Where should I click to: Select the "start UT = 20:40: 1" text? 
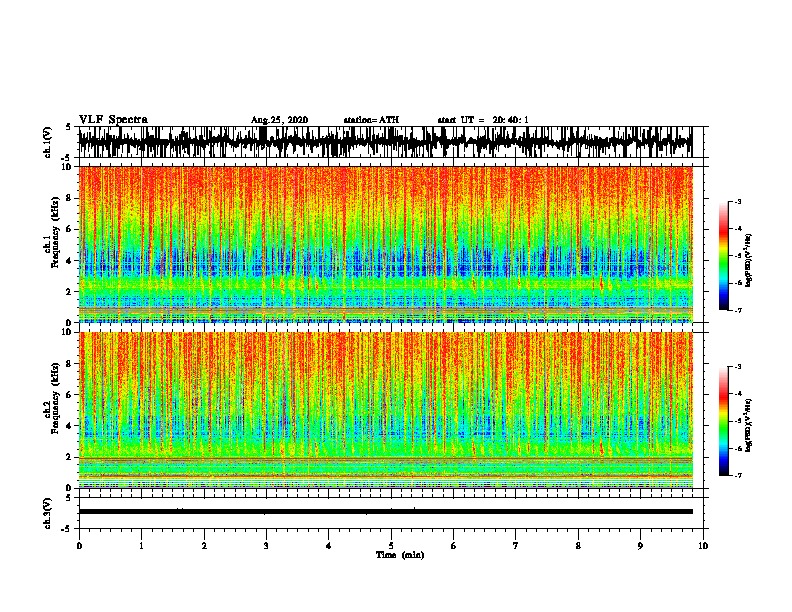[x=483, y=120]
